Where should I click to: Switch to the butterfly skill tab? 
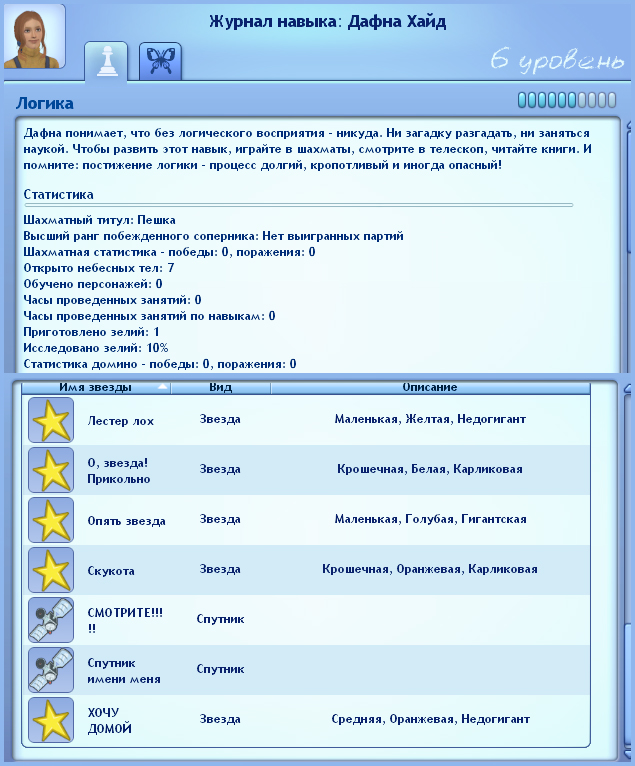(x=160, y=61)
